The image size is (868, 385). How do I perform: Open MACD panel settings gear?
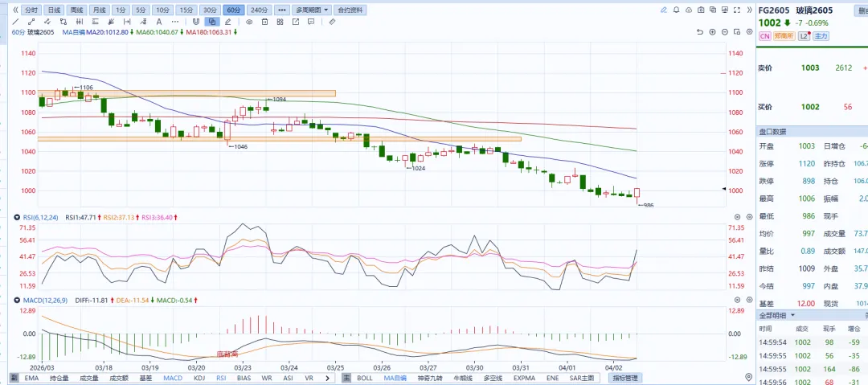point(750,300)
